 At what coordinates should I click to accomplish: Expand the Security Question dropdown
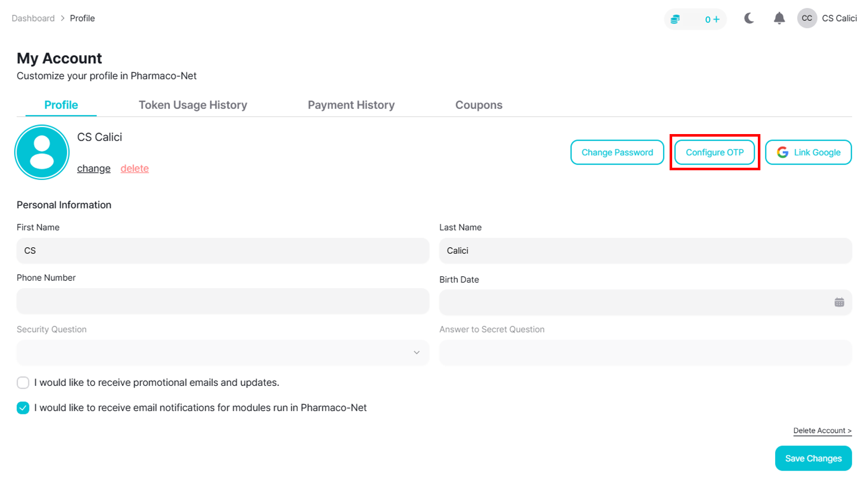click(x=223, y=353)
